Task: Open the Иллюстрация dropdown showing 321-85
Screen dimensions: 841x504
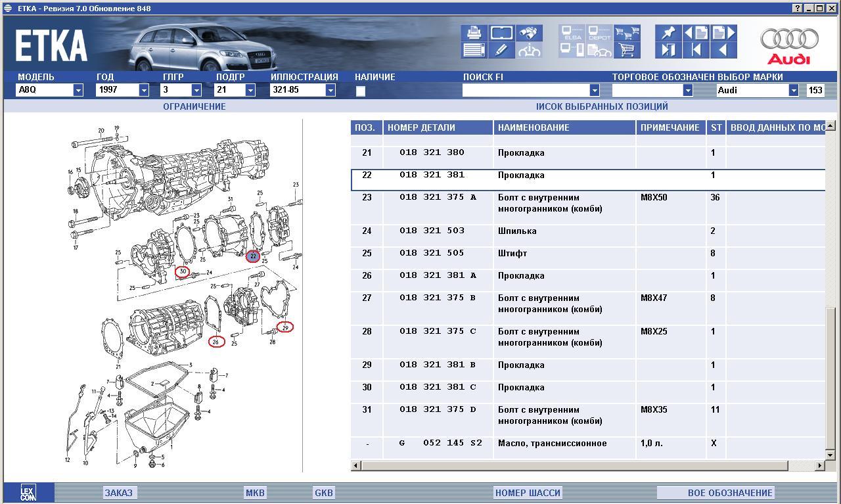Action: pyautogui.click(x=330, y=91)
